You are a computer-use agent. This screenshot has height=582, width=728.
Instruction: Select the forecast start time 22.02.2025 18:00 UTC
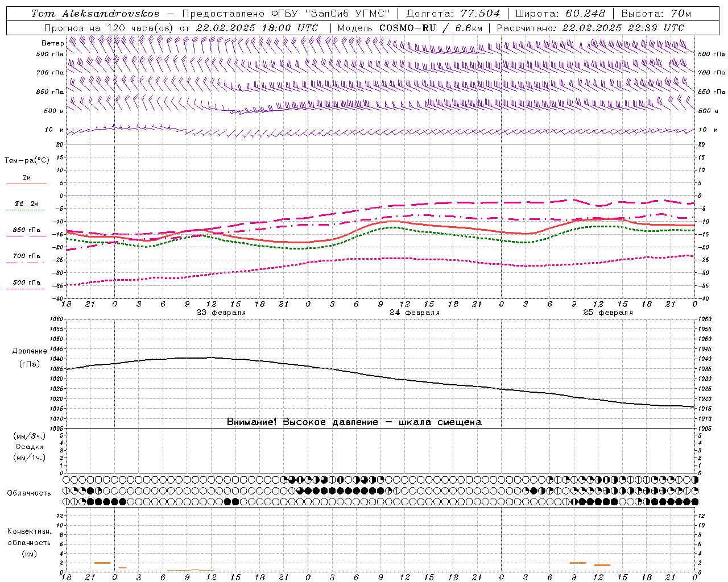click(257, 28)
